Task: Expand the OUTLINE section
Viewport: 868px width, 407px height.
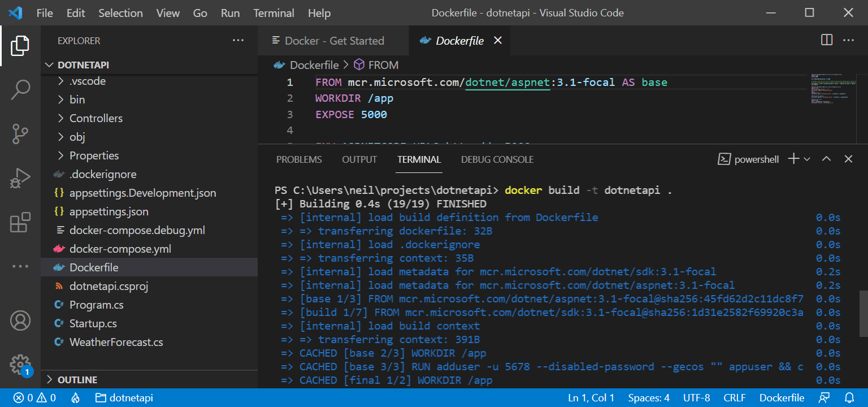Action: [77, 380]
